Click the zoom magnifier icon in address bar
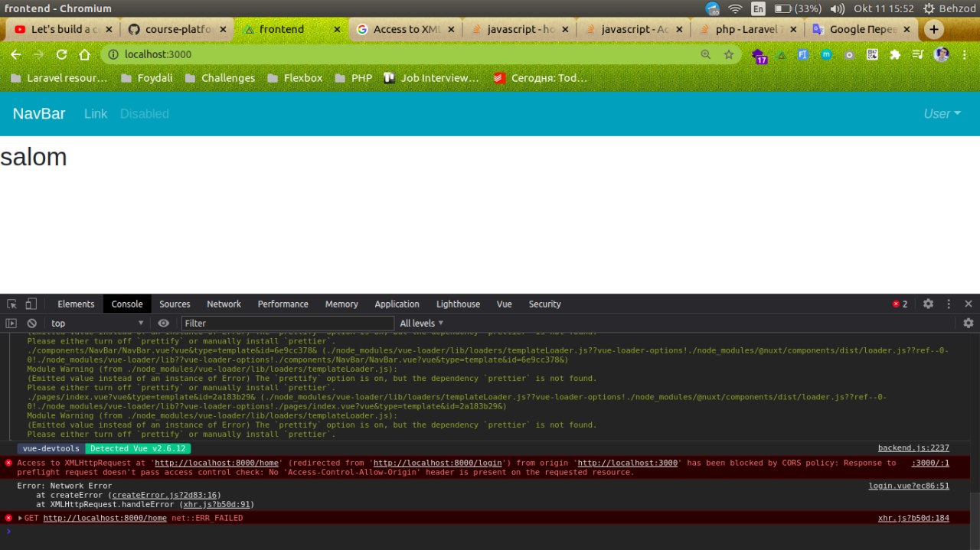The image size is (980, 550). (x=706, y=54)
